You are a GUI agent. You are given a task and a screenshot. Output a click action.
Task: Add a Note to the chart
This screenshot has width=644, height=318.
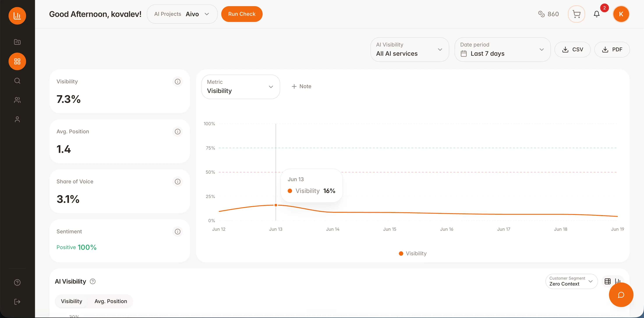coord(301,86)
